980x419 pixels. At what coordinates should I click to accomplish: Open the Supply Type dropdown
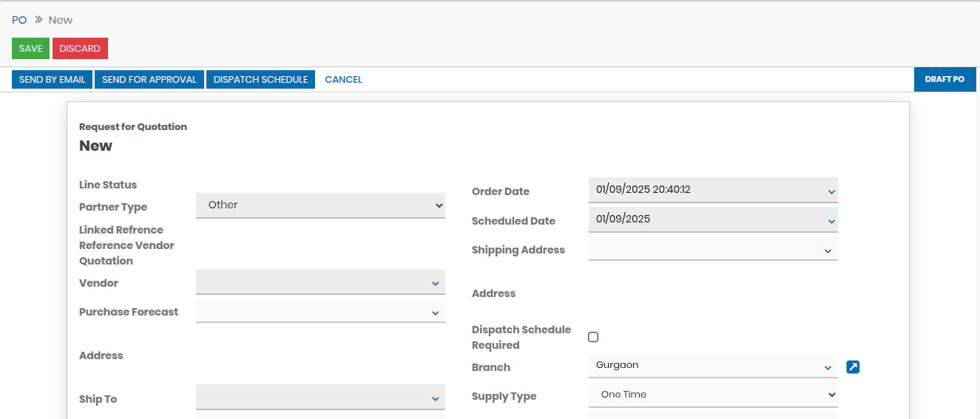click(713, 395)
